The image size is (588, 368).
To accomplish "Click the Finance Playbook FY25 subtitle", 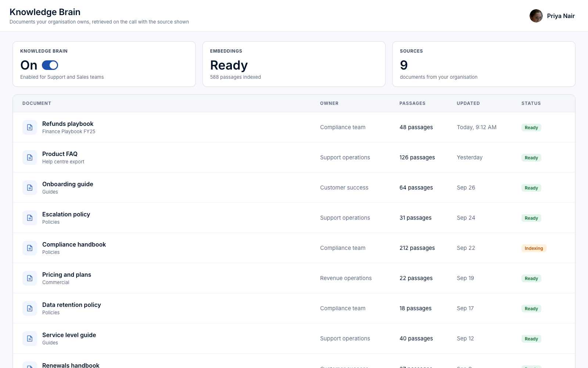I will pos(69,131).
